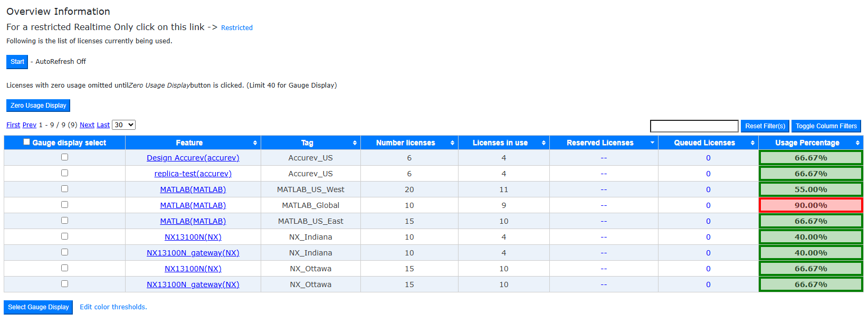Viewport: 868px width, 323px height.
Task: Open the Restricted realtime link
Action: tap(237, 28)
